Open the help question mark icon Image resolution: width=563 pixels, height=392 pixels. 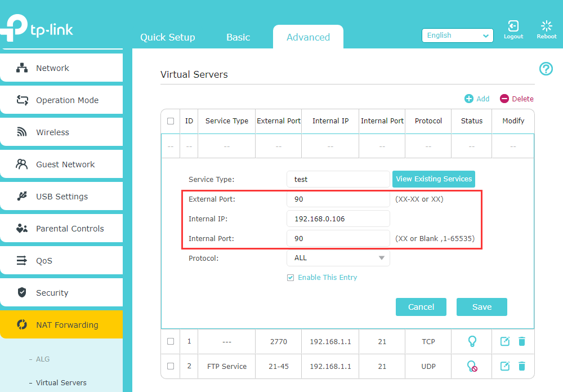546,69
